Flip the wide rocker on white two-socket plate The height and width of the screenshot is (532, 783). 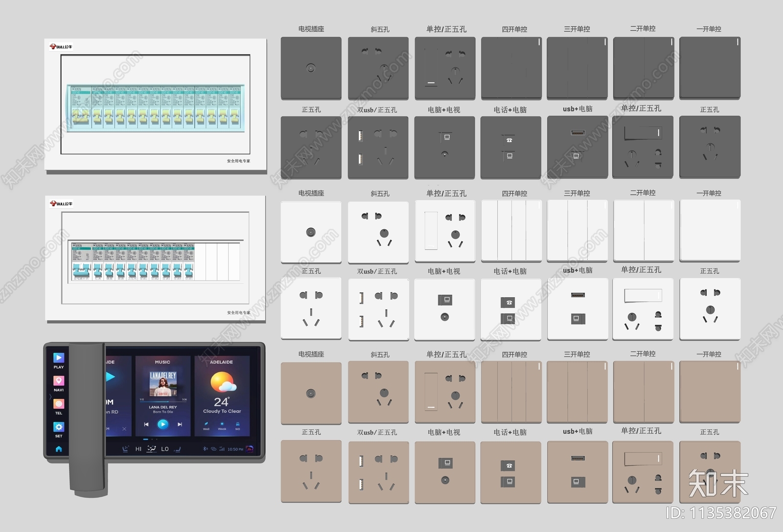tap(643, 295)
